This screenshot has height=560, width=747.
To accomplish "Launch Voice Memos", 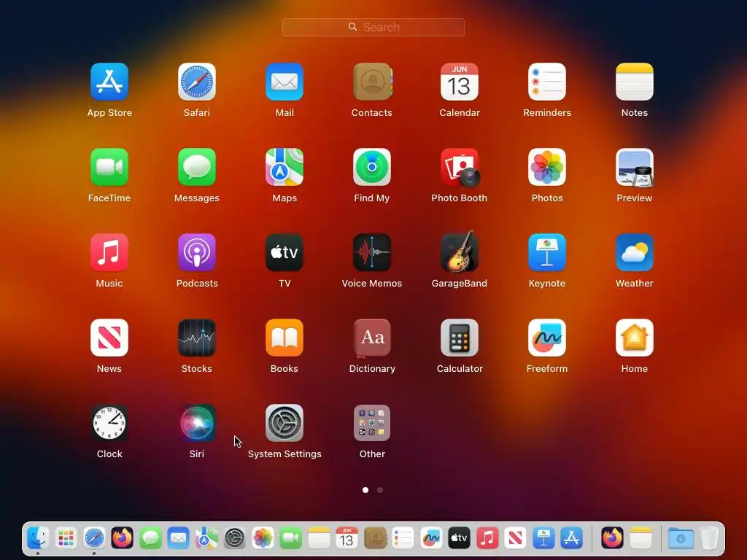I will pos(372,252).
